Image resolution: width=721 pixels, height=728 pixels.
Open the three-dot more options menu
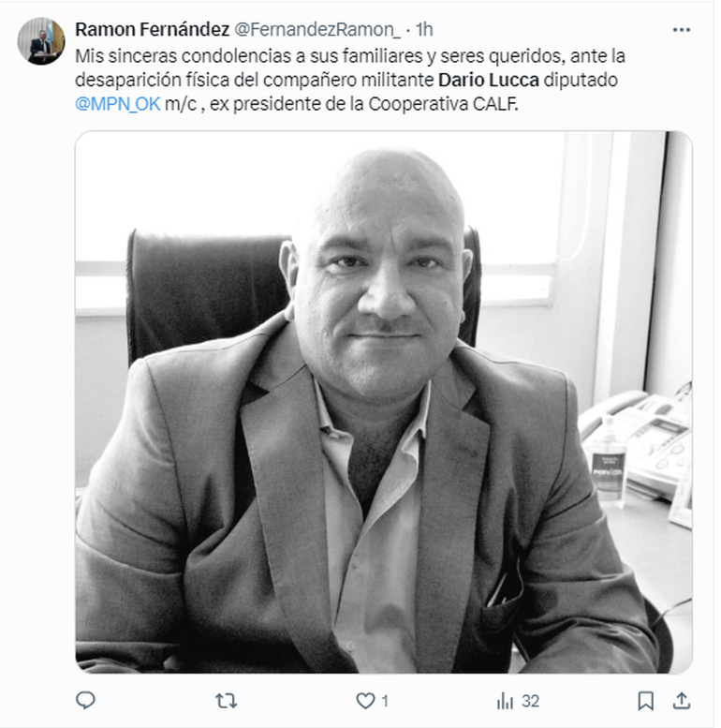[x=681, y=30]
